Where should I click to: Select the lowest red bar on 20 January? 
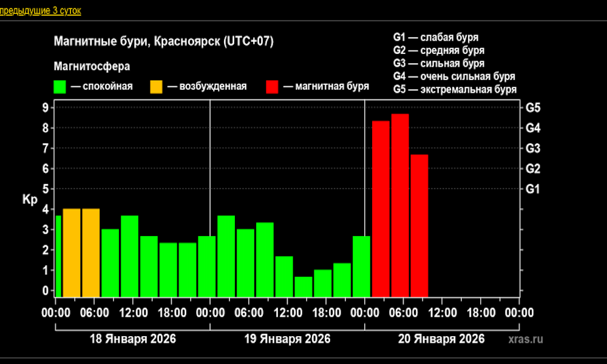(419, 225)
